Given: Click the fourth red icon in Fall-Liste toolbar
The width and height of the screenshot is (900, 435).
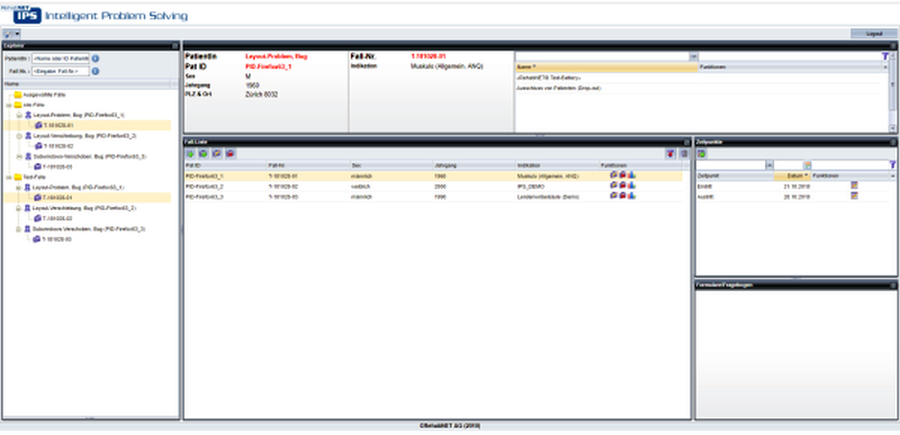Looking at the screenshot, I should (x=230, y=154).
